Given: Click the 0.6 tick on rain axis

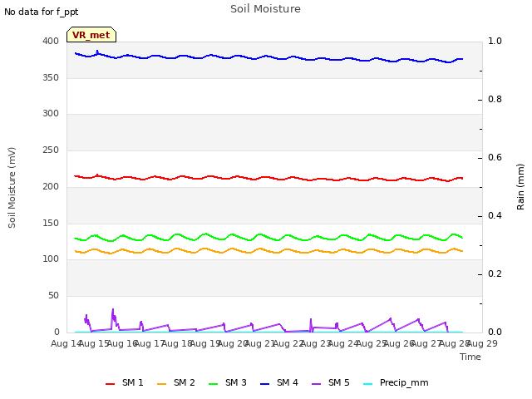Looking at the screenshot, I should (495, 157).
